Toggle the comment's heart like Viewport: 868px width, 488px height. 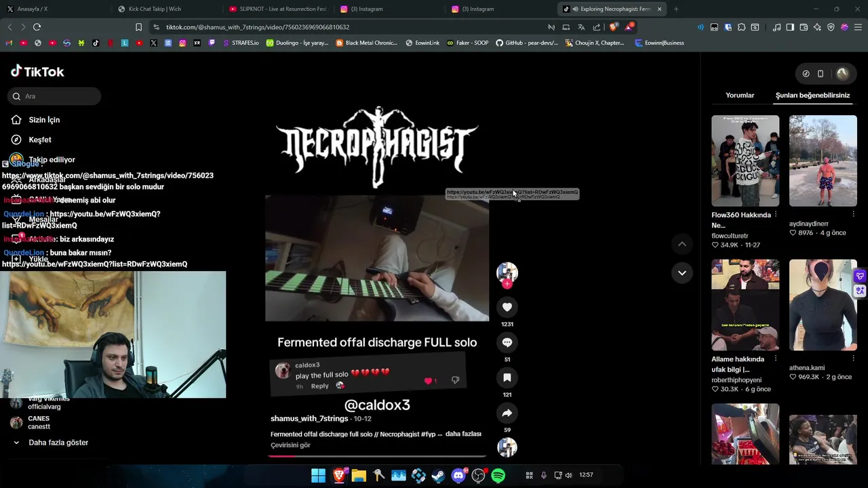point(428,381)
